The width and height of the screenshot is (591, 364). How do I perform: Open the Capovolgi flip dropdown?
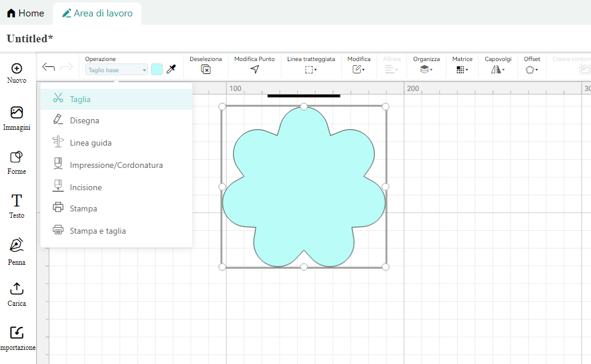tap(498, 69)
